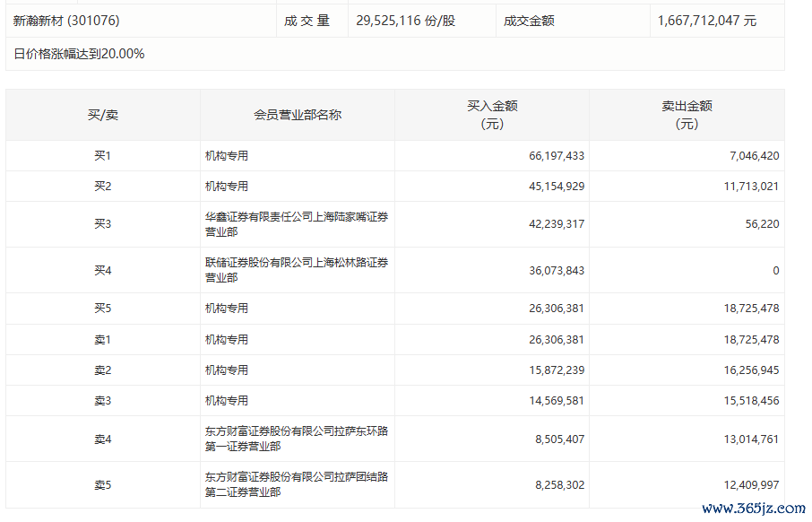Click sell amount 56,220

[763, 224]
